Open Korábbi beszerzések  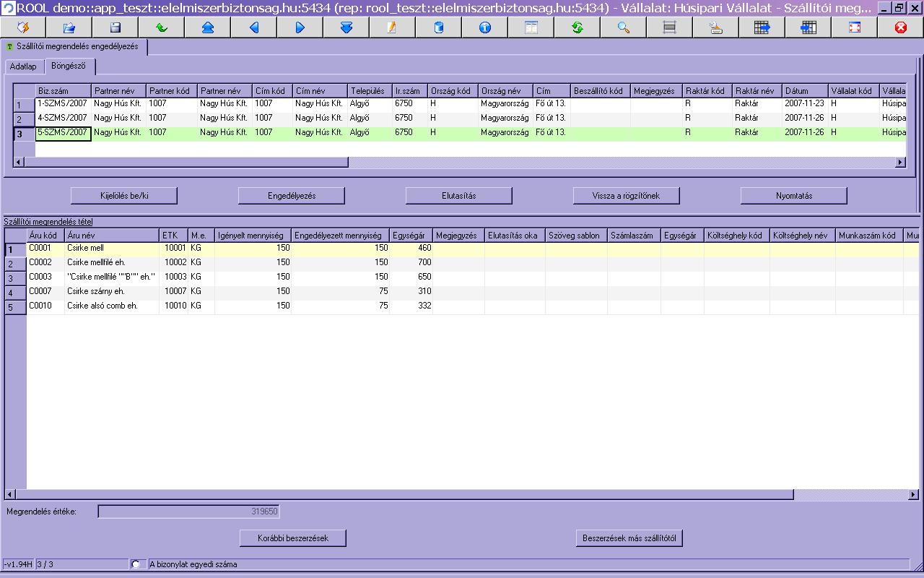[293, 538]
